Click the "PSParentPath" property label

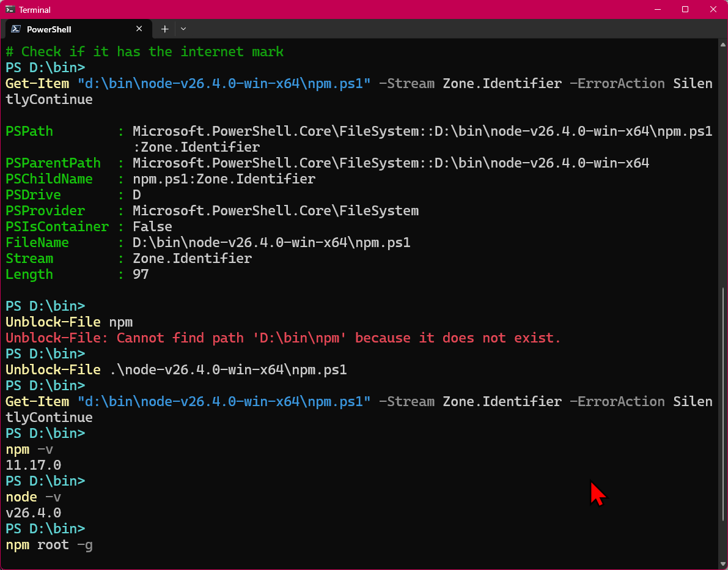(x=53, y=163)
